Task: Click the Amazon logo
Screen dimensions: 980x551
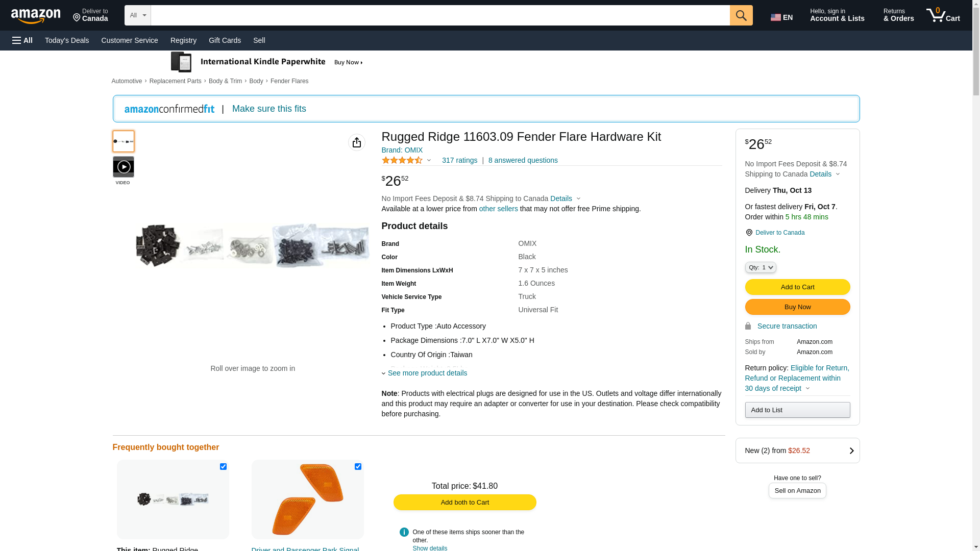Action: click(36, 16)
